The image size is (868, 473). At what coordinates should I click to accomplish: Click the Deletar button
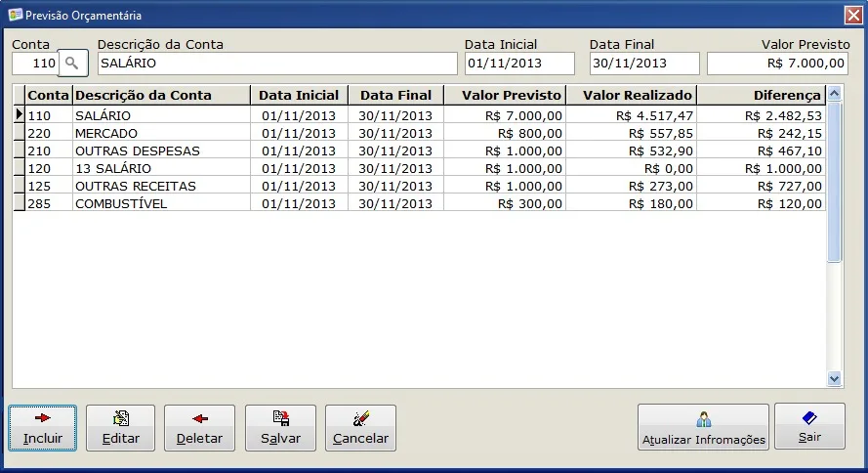199,428
